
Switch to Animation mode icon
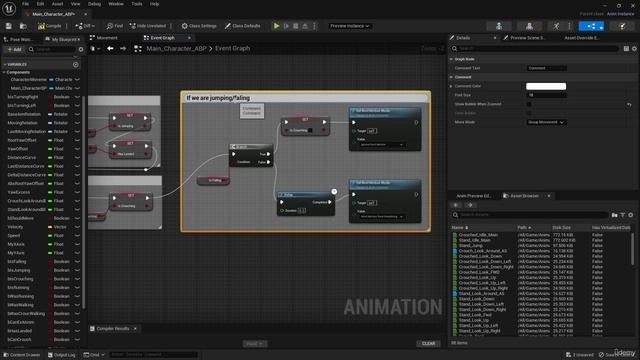click(x=556, y=26)
